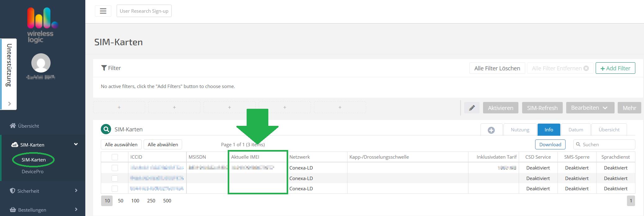Click the Wireless Logic logo

tap(41, 25)
